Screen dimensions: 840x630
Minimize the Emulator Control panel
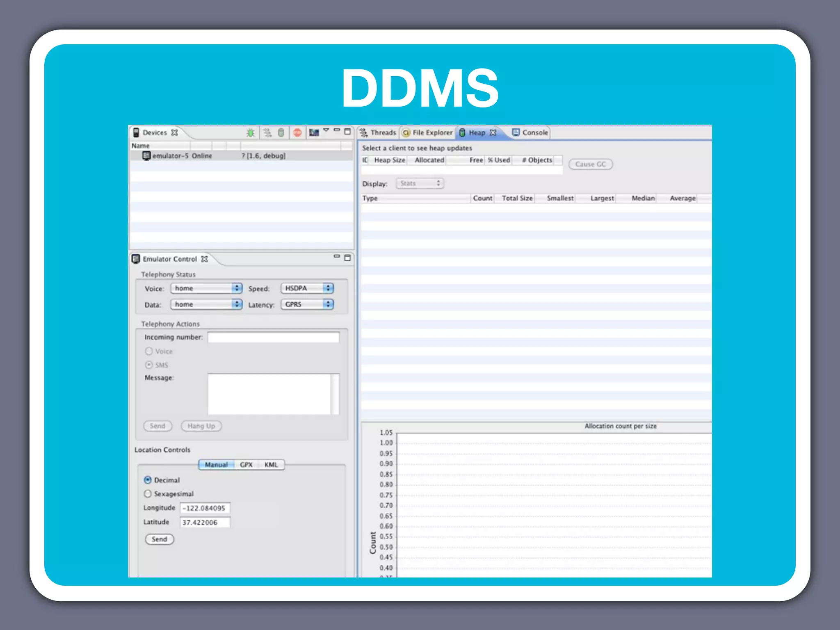coord(337,256)
